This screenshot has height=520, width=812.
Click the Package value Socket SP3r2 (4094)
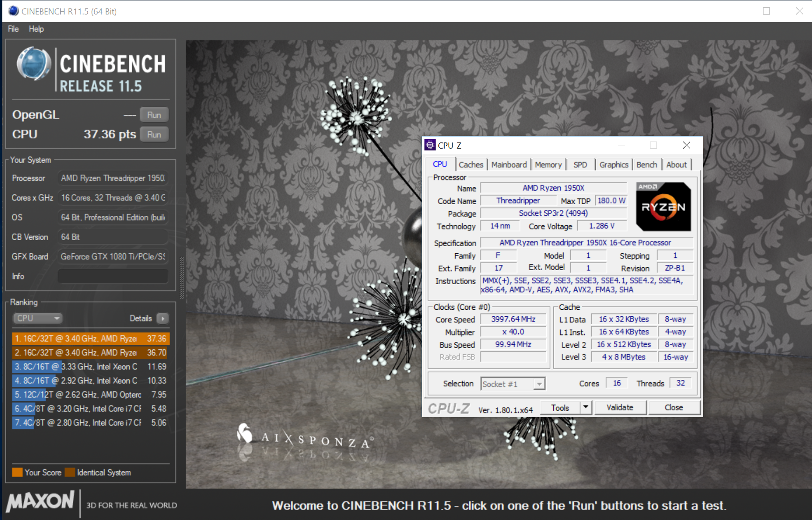[553, 213]
